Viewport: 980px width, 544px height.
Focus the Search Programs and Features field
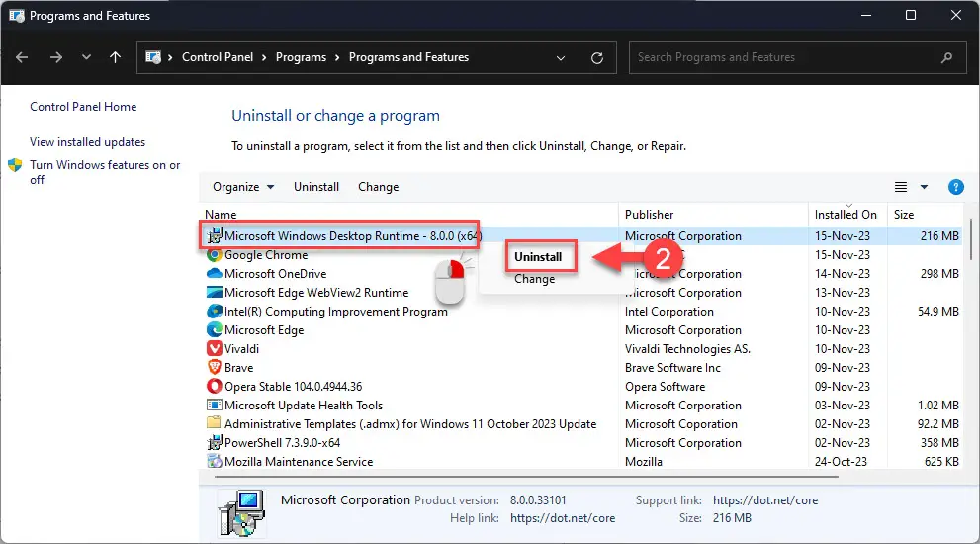click(797, 57)
